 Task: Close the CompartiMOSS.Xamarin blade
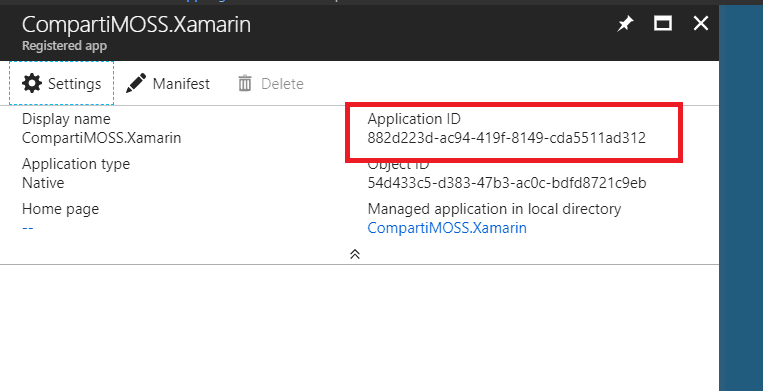701,23
